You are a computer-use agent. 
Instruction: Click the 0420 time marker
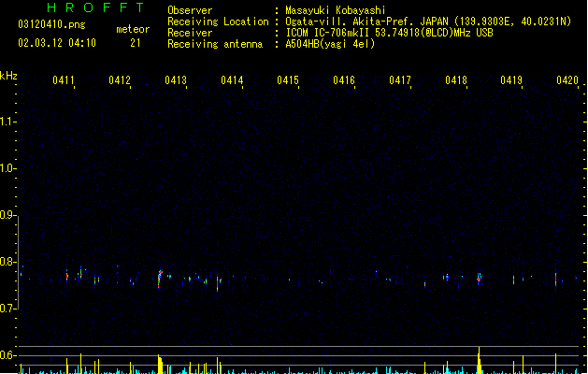[x=567, y=80]
